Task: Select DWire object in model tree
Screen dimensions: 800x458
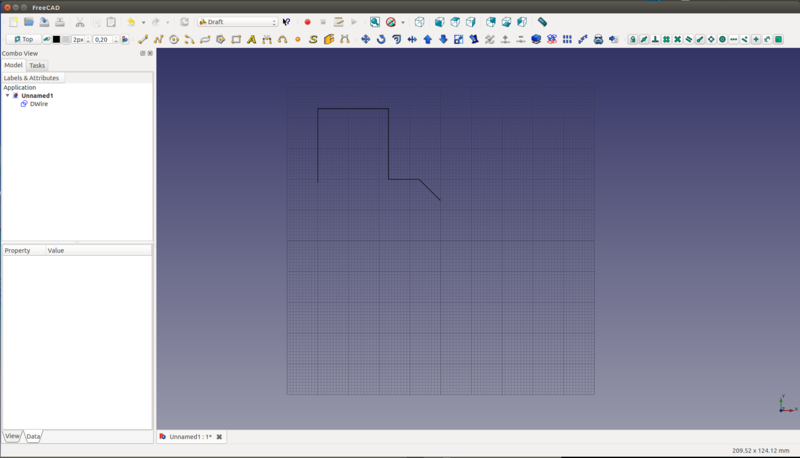Action: tap(39, 103)
